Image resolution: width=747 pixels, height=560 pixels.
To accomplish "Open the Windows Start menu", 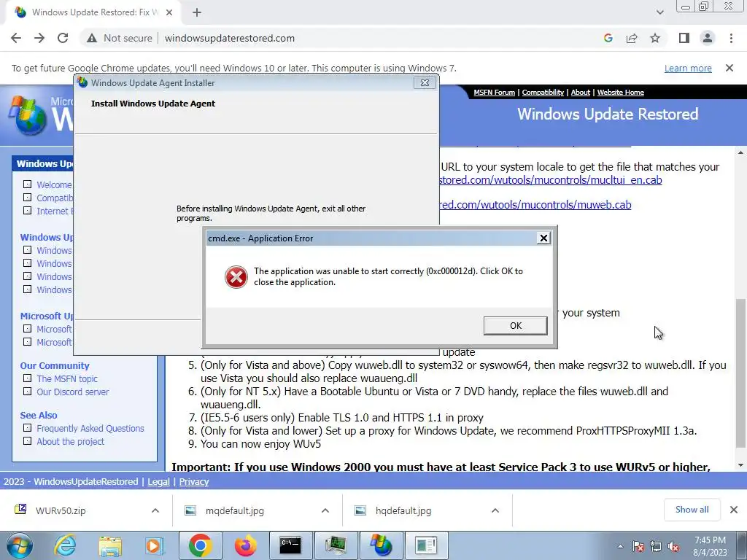I will [20, 545].
